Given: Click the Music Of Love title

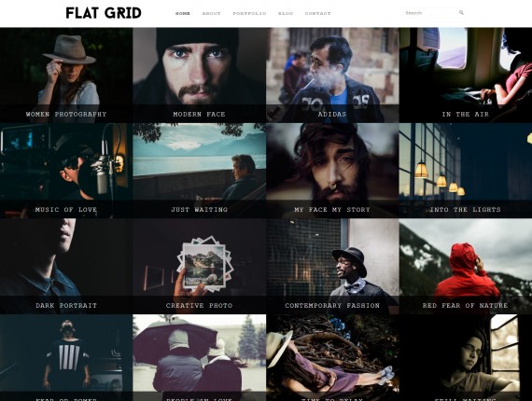Looking at the screenshot, I should 66,210.
